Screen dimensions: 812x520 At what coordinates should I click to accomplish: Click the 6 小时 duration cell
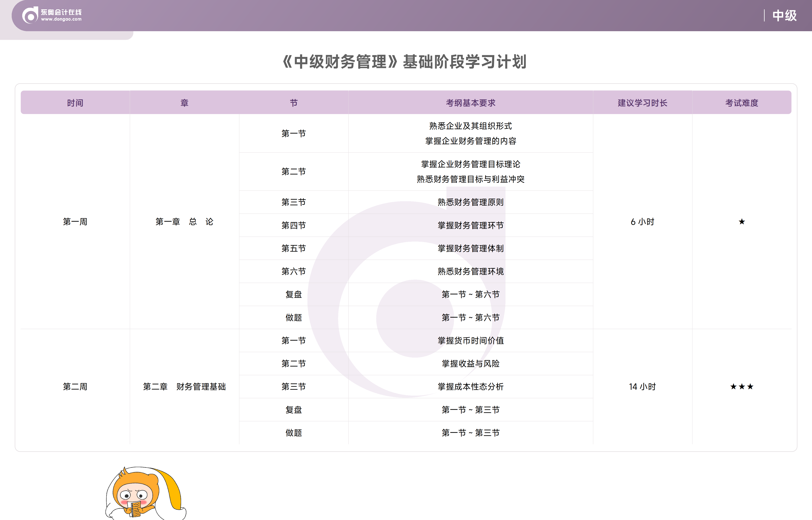click(643, 221)
